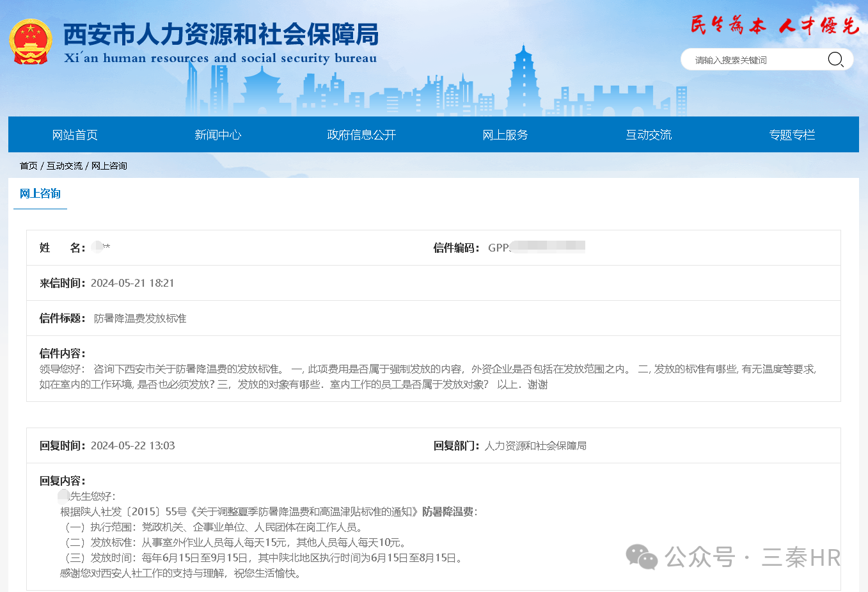This screenshot has width=868, height=592.
Task: Click the 回复内容 label
Action: pos(63,481)
